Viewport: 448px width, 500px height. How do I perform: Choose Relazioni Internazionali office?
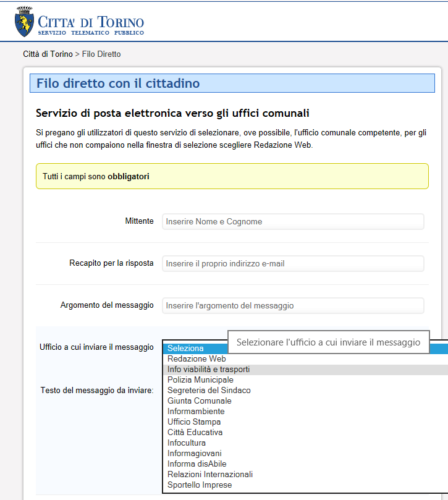pyautogui.click(x=210, y=474)
